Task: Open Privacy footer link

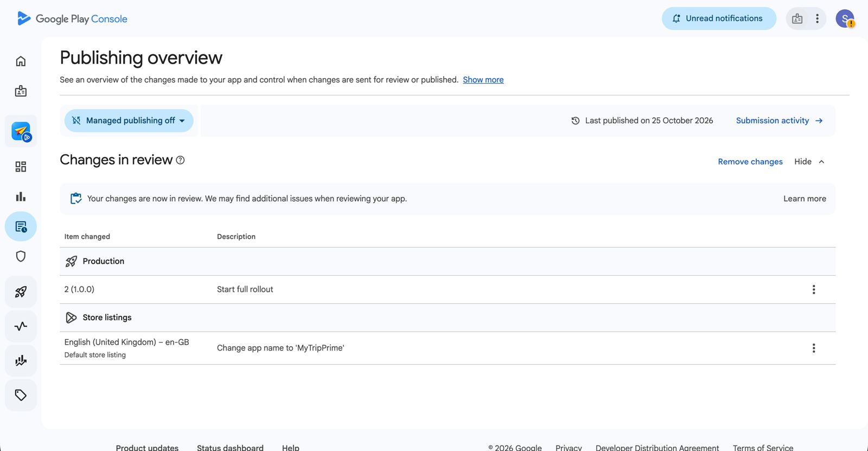Action: [x=569, y=447]
